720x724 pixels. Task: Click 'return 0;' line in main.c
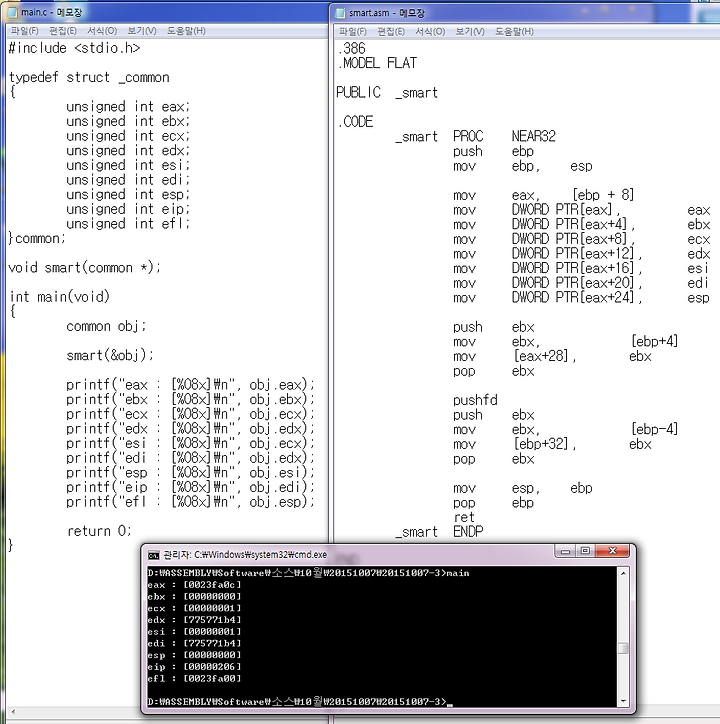[x=99, y=531]
